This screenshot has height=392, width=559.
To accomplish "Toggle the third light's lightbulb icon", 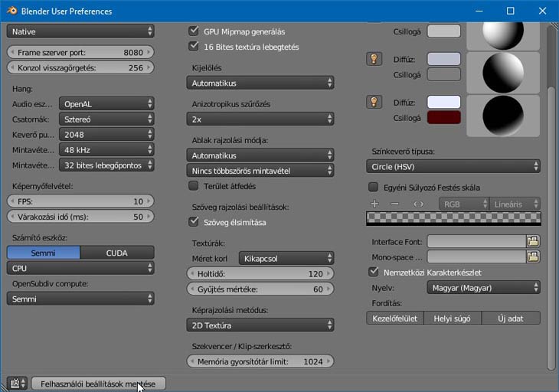I will click(x=374, y=102).
